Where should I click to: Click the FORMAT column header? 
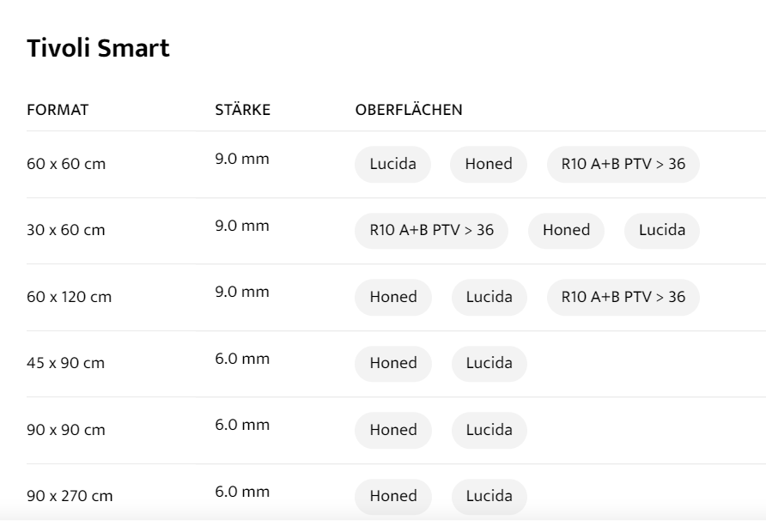click(x=58, y=110)
